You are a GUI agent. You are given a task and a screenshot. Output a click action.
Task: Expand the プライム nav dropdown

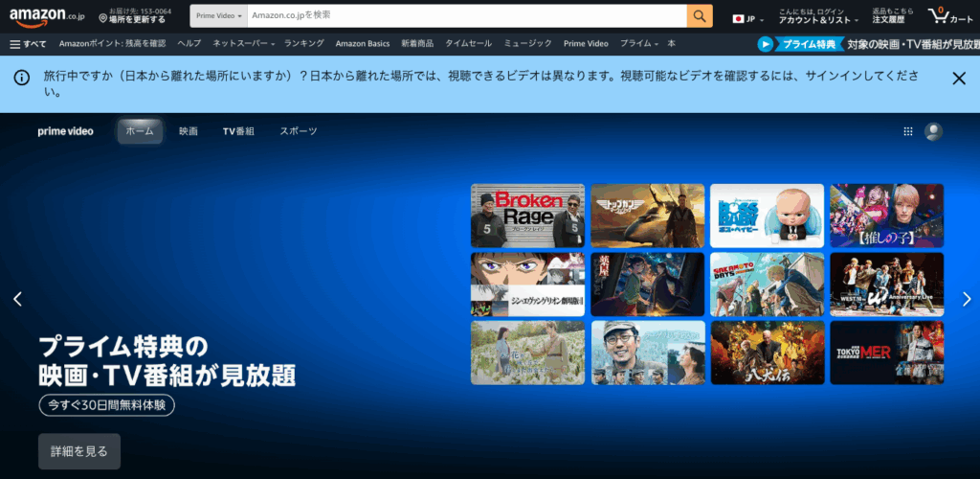pos(638,44)
